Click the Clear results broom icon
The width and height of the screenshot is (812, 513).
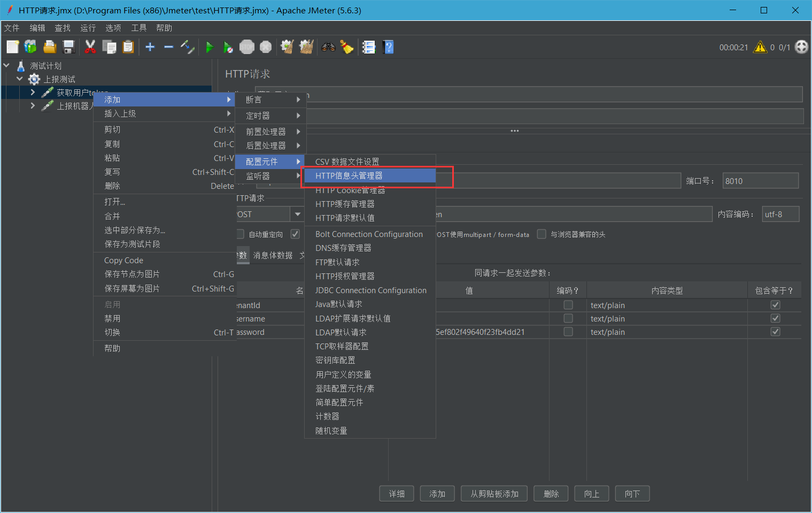point(288,47)
